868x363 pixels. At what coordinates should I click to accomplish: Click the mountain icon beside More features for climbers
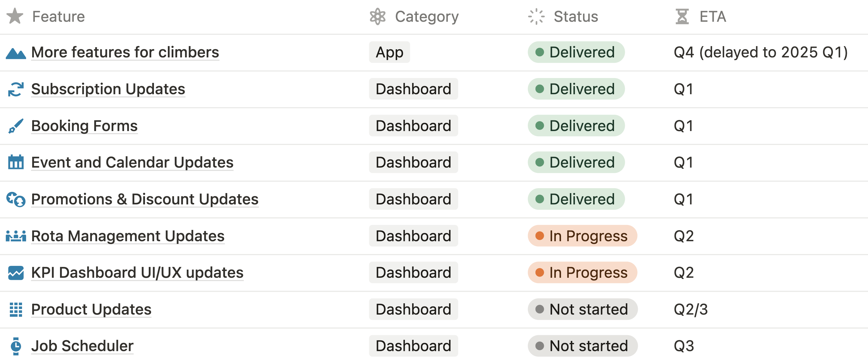tap(15, 53)
